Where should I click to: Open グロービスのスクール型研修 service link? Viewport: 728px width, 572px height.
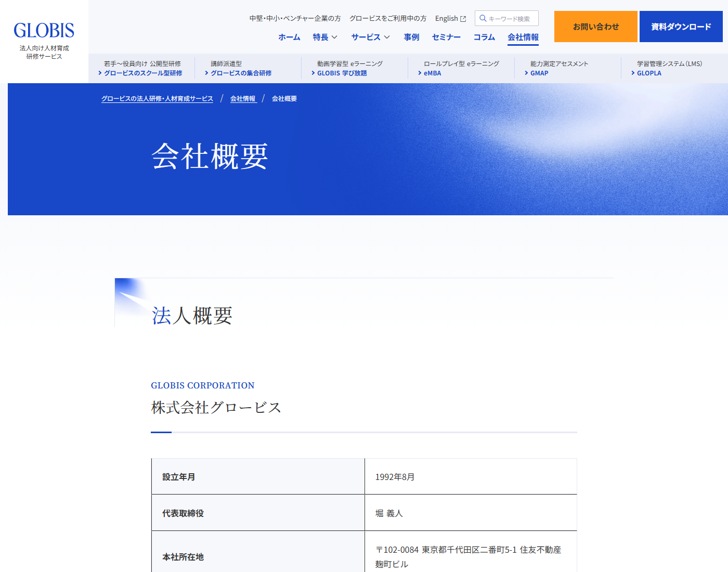pyautogui.click(x=143, y=73)
